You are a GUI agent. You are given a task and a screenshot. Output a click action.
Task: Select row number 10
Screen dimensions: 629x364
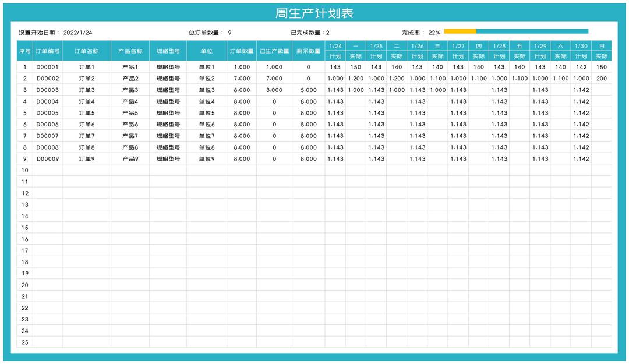25,170
